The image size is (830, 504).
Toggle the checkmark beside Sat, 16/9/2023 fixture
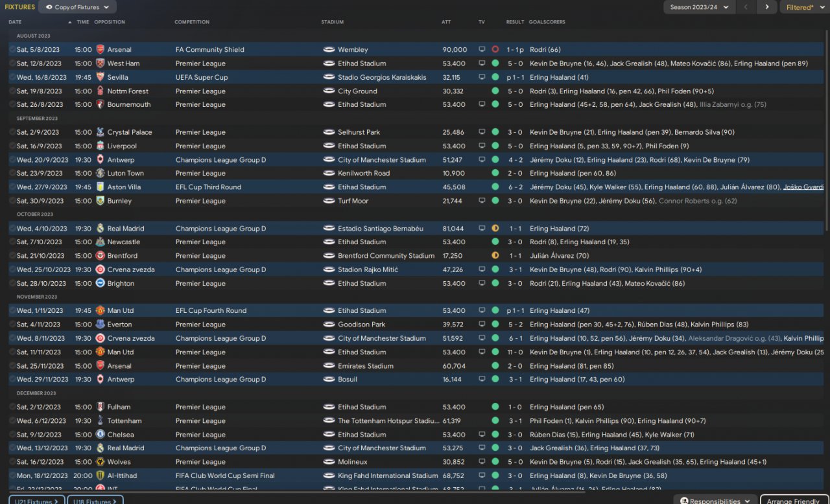coord(12,146)
